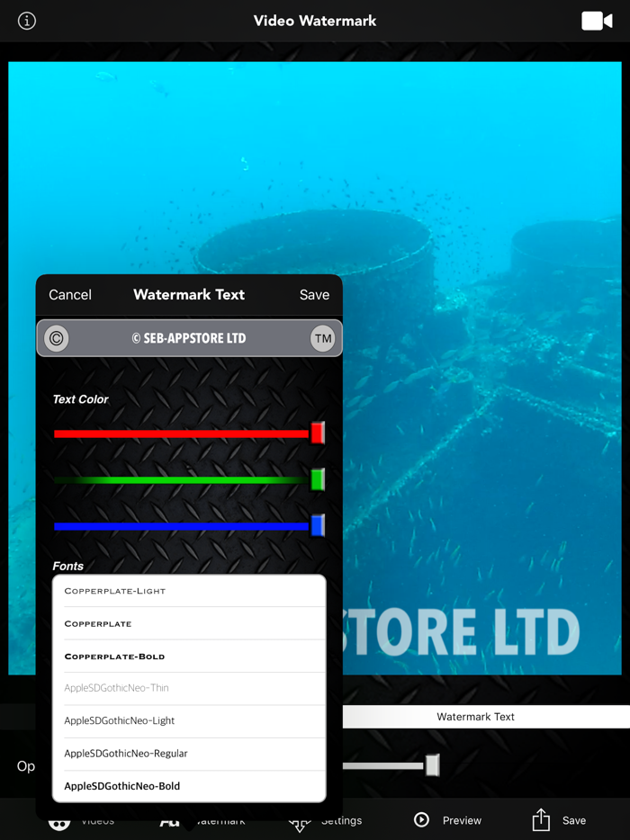Insert copyright symbol with © button
Viewport: 630px width, 840px height.
57,338
